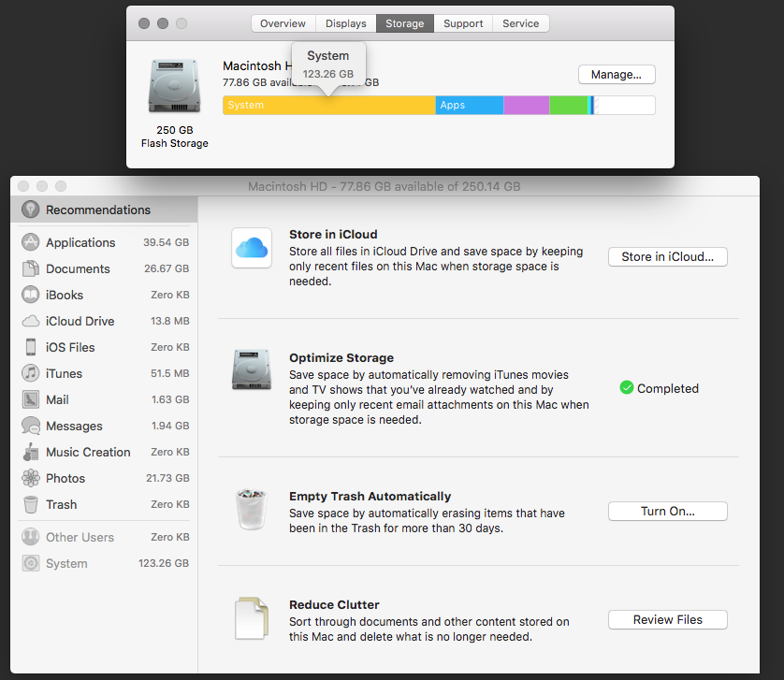
Task: Click the iCloud Drive cloud icon in sidebar
Action: [31, 321]
